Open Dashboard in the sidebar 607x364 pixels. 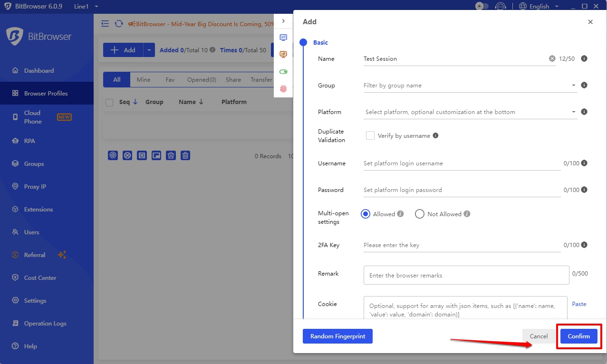47,70
